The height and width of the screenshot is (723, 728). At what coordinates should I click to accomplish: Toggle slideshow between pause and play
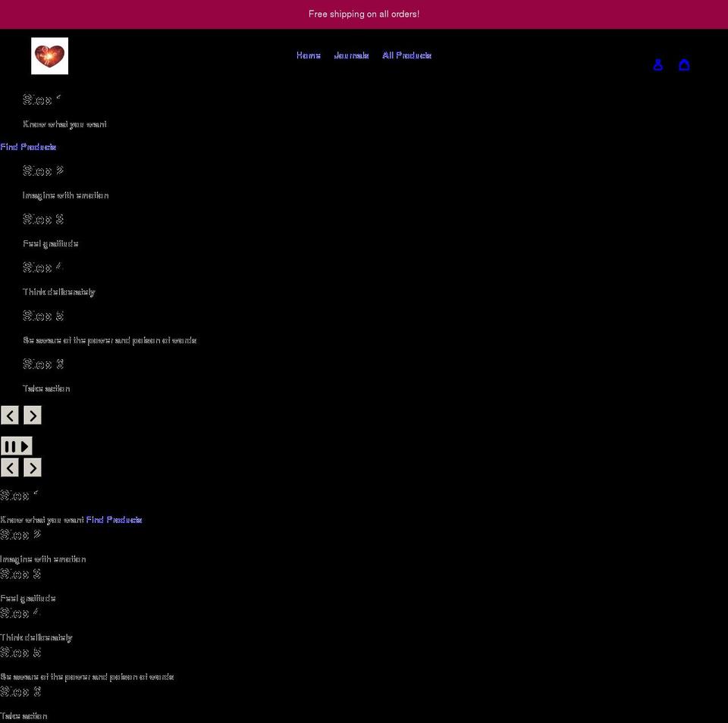tap(17, 446)
